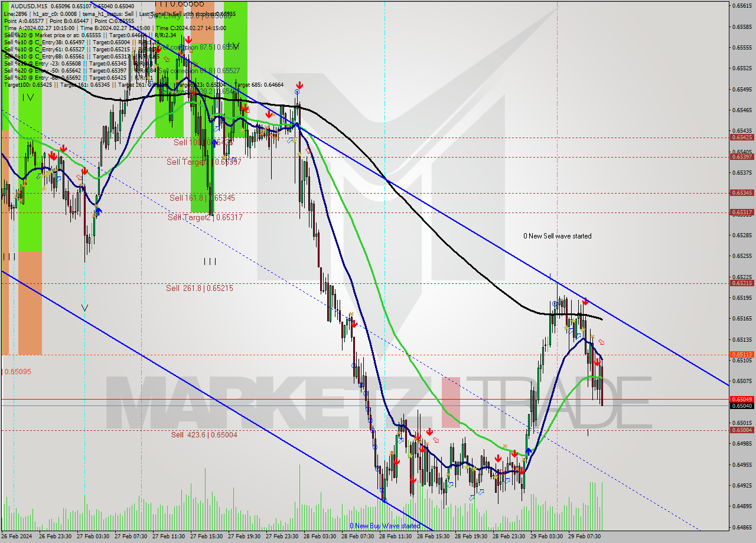Click the 29 Feb 03:30 time axis label

click(546, 537)
